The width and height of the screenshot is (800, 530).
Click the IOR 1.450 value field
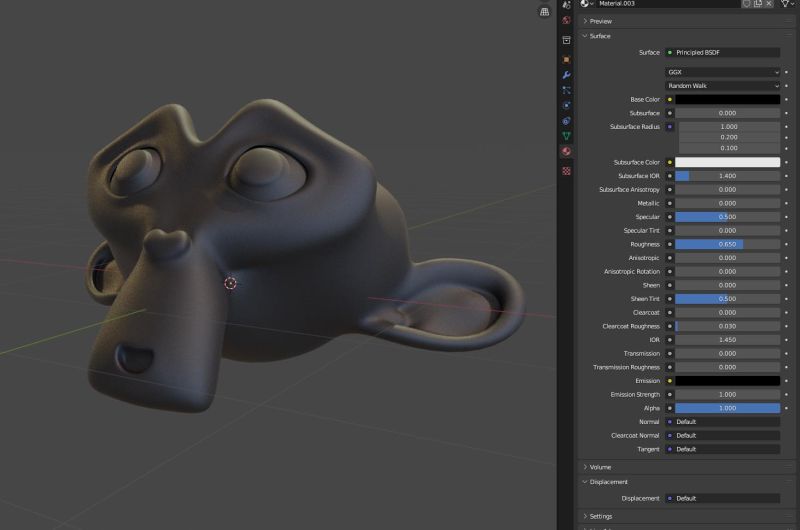click(728, 340)
